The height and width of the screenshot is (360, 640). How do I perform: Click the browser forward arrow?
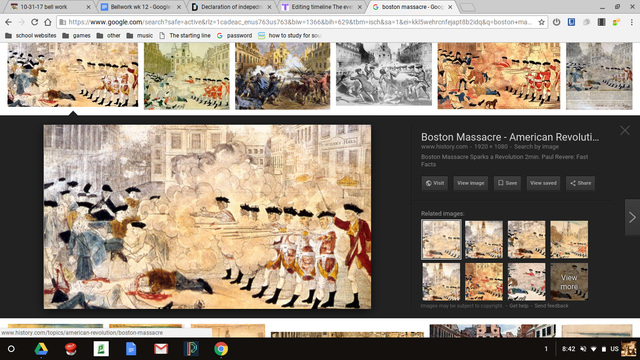point(21,22)
